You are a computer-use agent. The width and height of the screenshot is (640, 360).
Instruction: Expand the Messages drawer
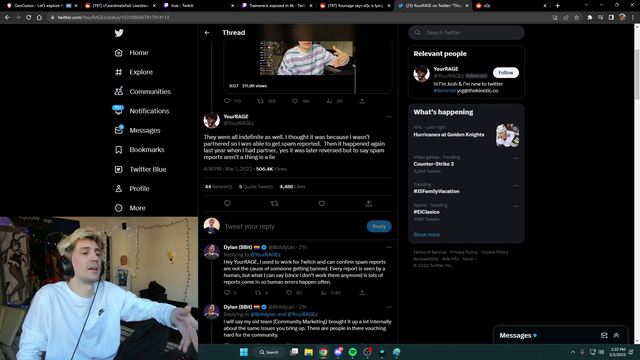(616, 336)
